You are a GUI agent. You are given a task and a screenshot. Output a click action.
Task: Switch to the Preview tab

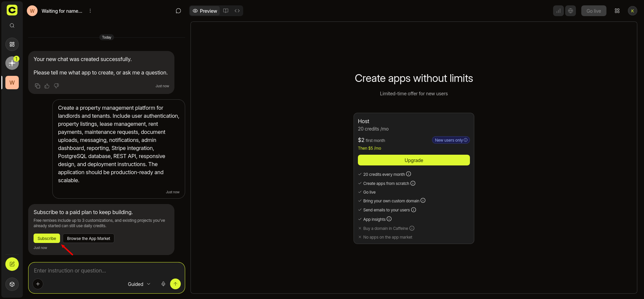205,11
